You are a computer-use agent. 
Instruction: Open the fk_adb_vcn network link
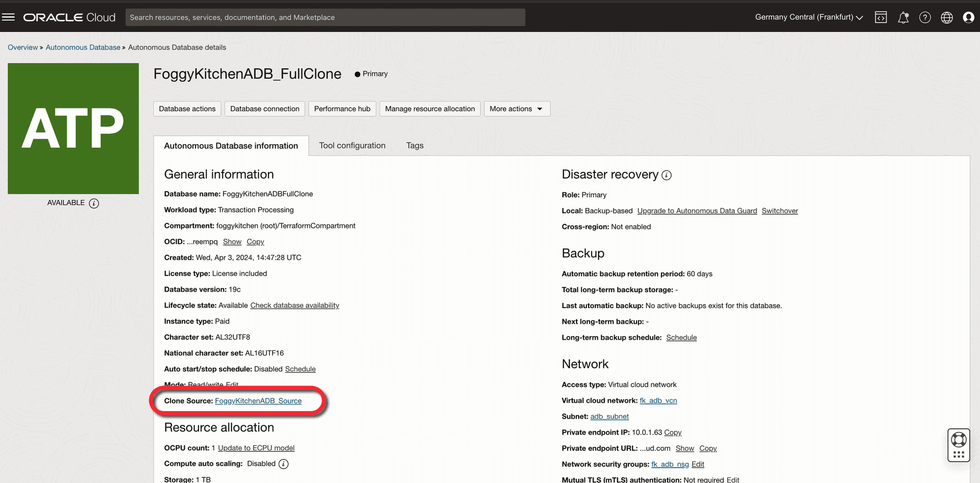click(x=658, y=401)
